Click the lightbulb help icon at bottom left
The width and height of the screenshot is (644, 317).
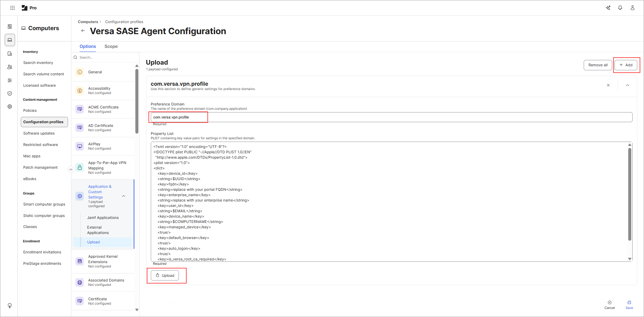coord(10,306)
